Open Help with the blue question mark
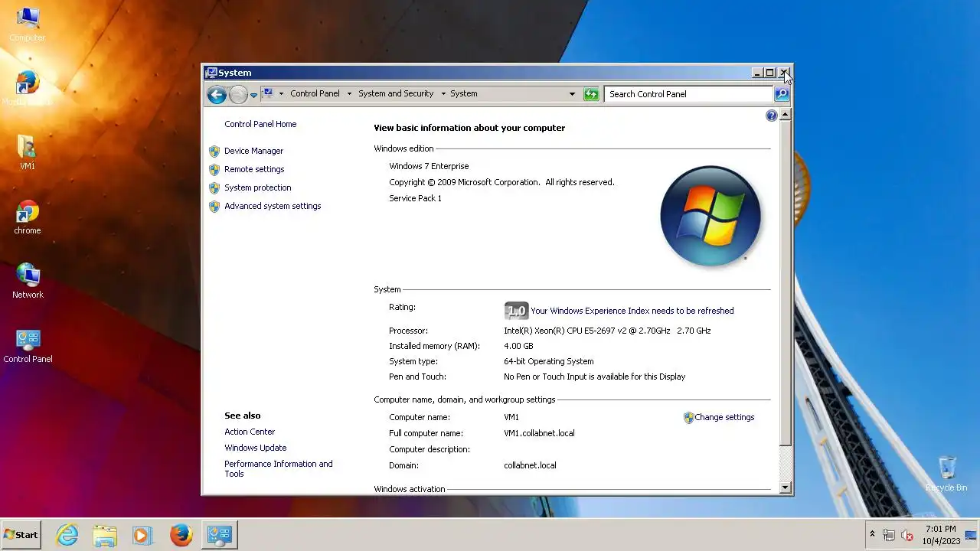This screenshot has height=551, width=980. tap(771, 116)
